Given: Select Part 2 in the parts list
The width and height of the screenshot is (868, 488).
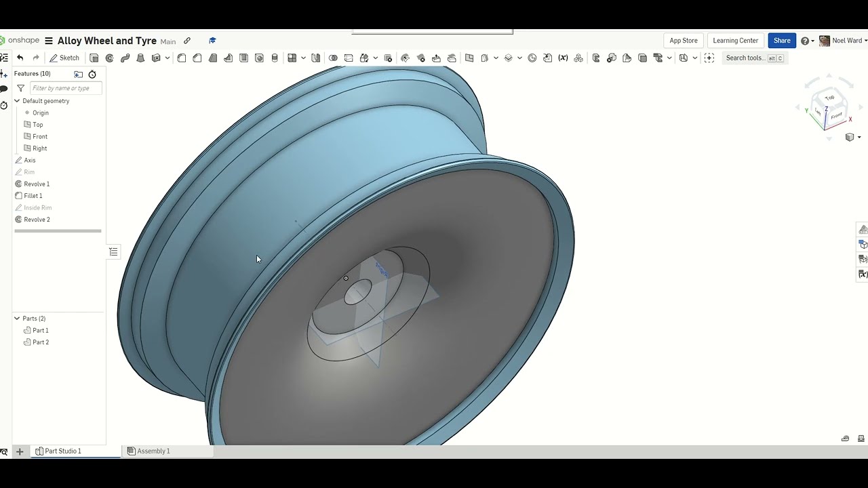Looking at the screenshot, I should [x=41, y=342].
